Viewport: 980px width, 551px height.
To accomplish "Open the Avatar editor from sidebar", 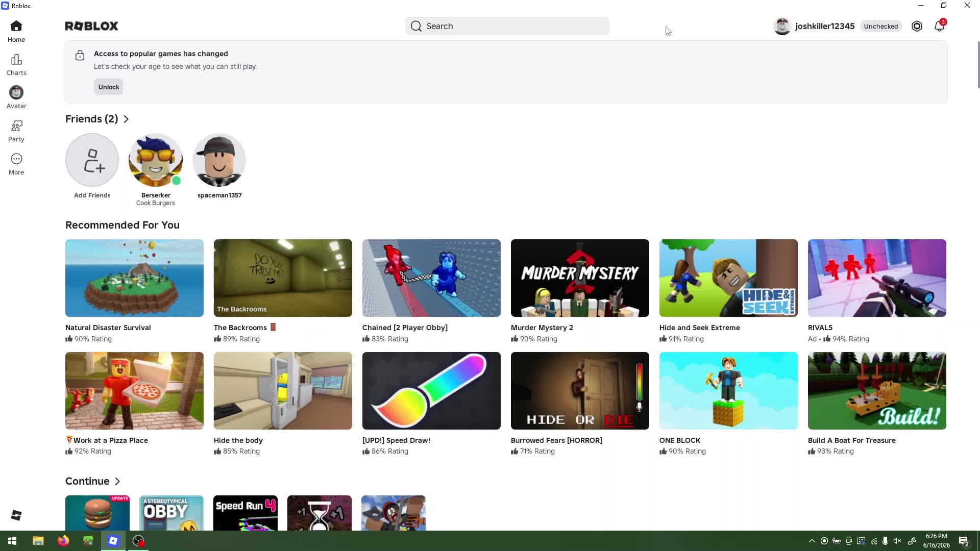I will (16, 97).
